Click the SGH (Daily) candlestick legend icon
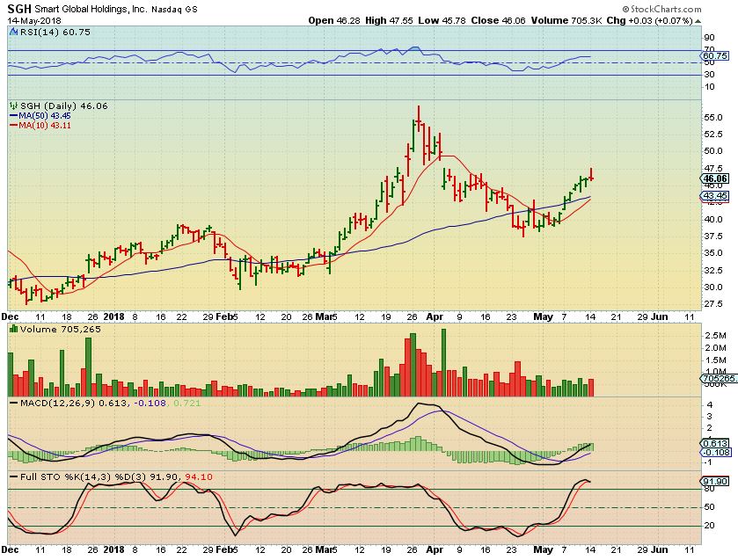 point(14,105)
